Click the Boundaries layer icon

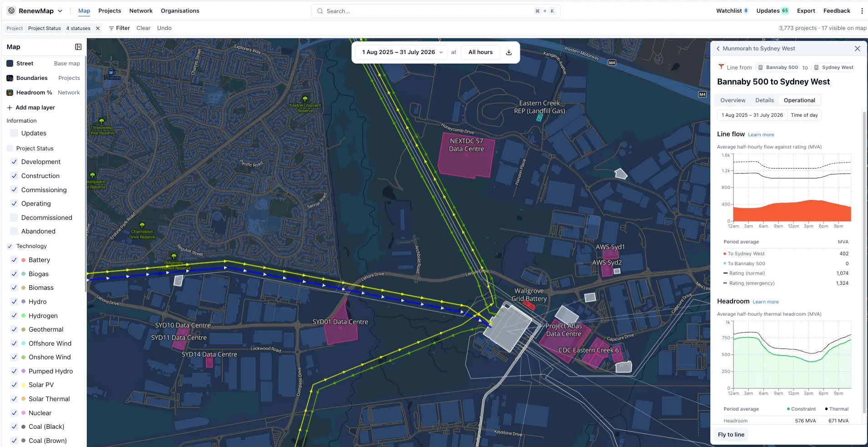(10, 78)
